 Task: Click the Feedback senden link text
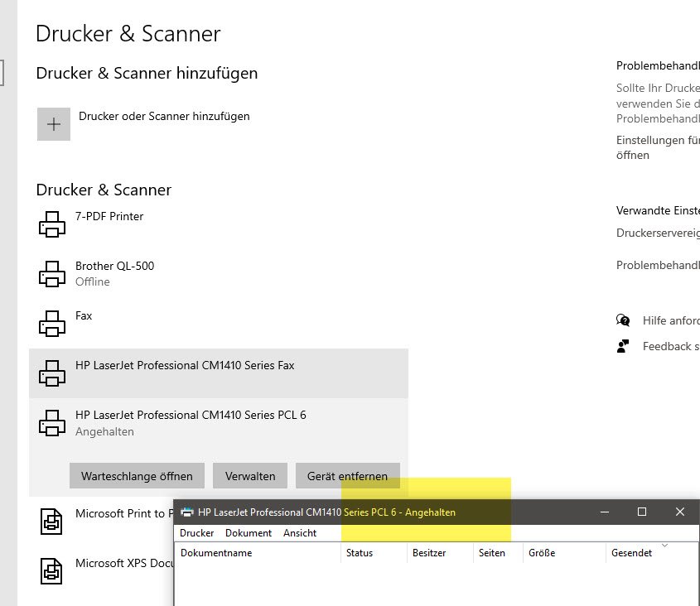[671, 346]
